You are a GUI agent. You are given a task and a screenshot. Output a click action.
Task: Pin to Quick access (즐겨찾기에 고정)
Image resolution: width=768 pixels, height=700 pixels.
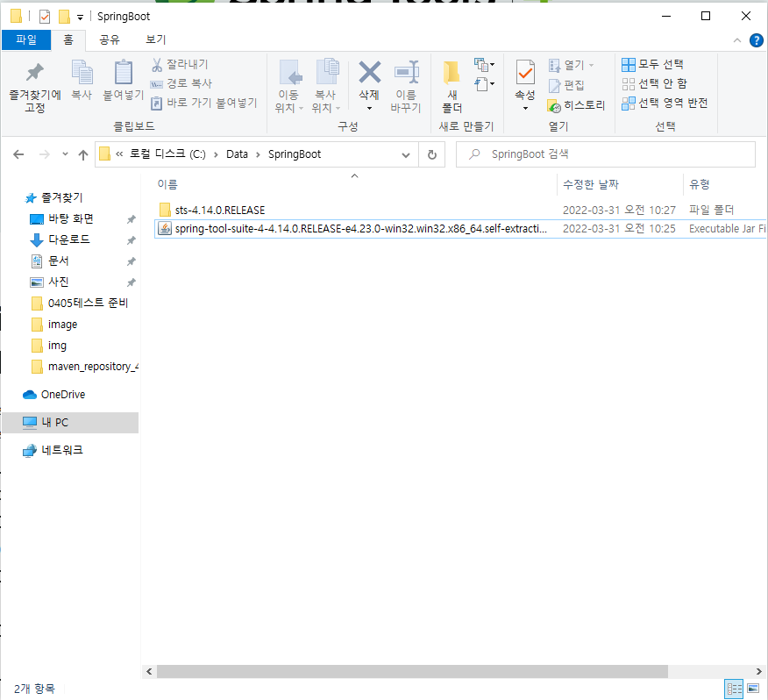[35, 87]
